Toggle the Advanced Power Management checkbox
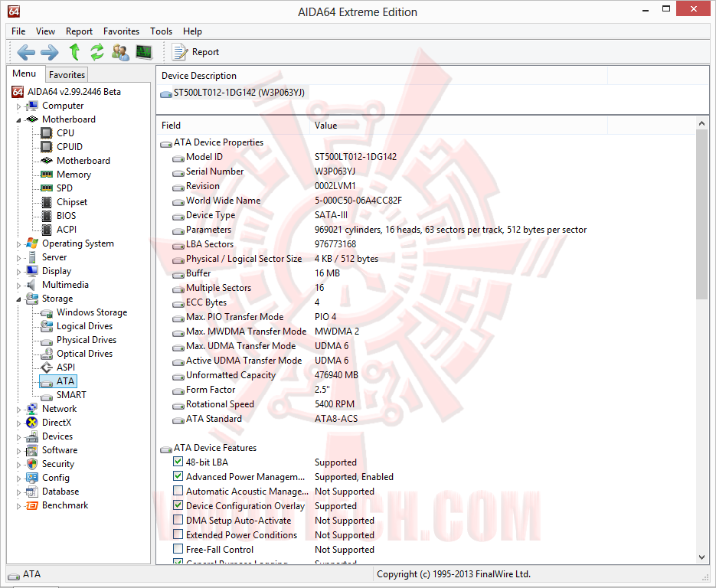 pos(178,476)
